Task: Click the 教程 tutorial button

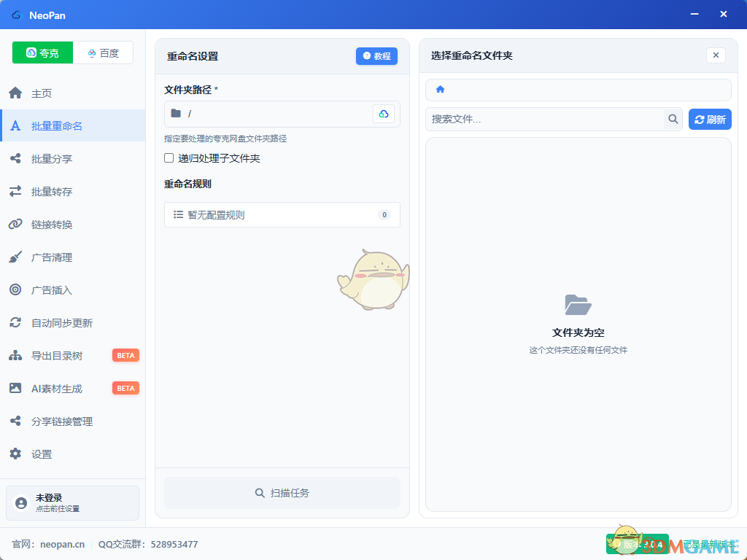Action: [376, 56]
